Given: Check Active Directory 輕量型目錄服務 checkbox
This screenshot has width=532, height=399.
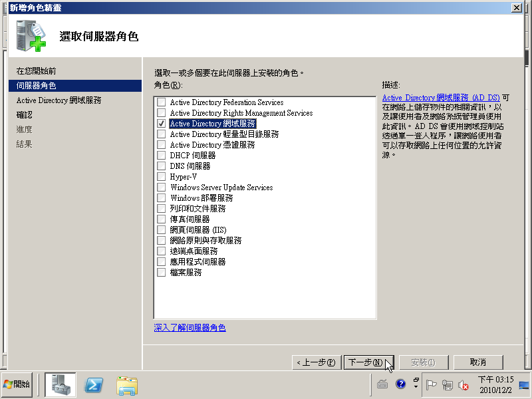Looking at the screenshot, I should point(162,134).
